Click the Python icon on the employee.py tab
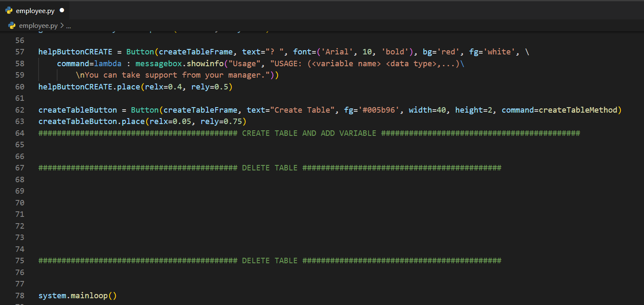This screenshot has width=644, height=305. click(x=9, y=11)
